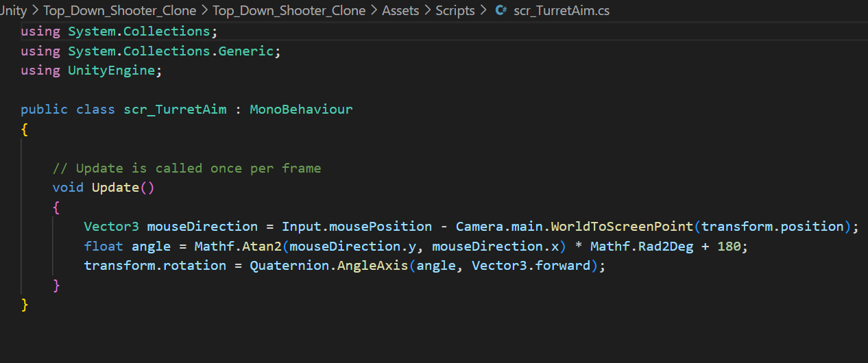Click the number 180 in the angle line
Image resolution: width=868 pixels, height=363 pixels.
(729, 246)
